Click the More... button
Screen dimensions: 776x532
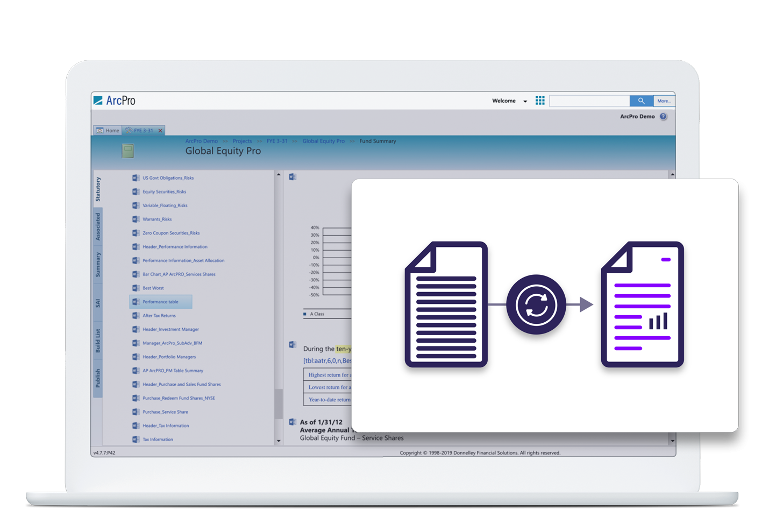pos(664,101)
